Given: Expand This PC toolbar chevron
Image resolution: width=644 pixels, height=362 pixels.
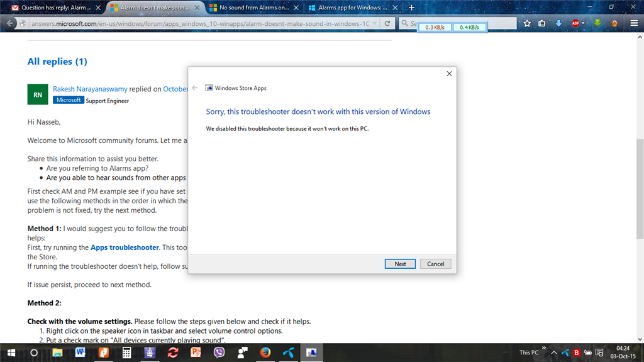Looking at the screenshot, I should click(x=544, y=348).
